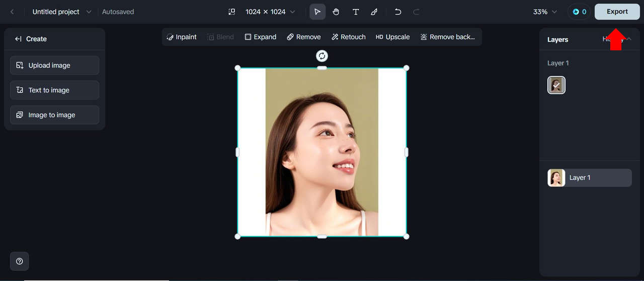Open help via question mark icon
644x281 pixels.
coord(20,261)
